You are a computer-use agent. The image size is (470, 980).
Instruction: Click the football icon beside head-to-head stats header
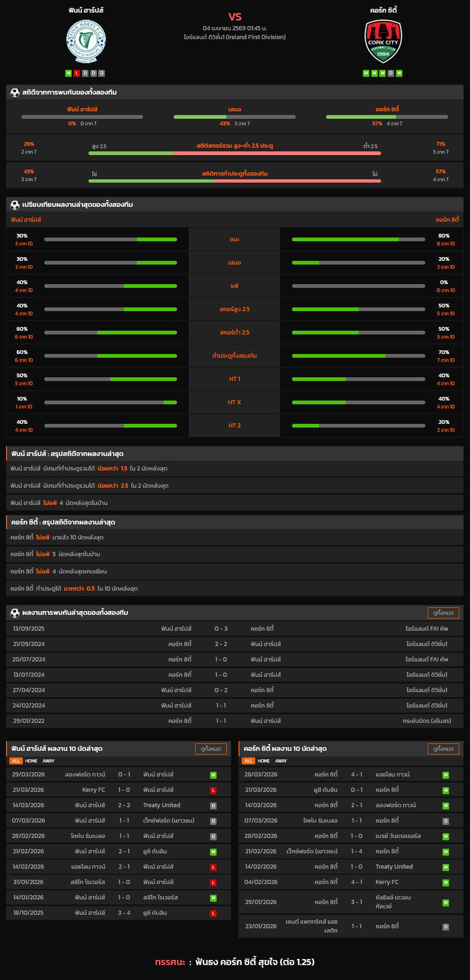15,92
